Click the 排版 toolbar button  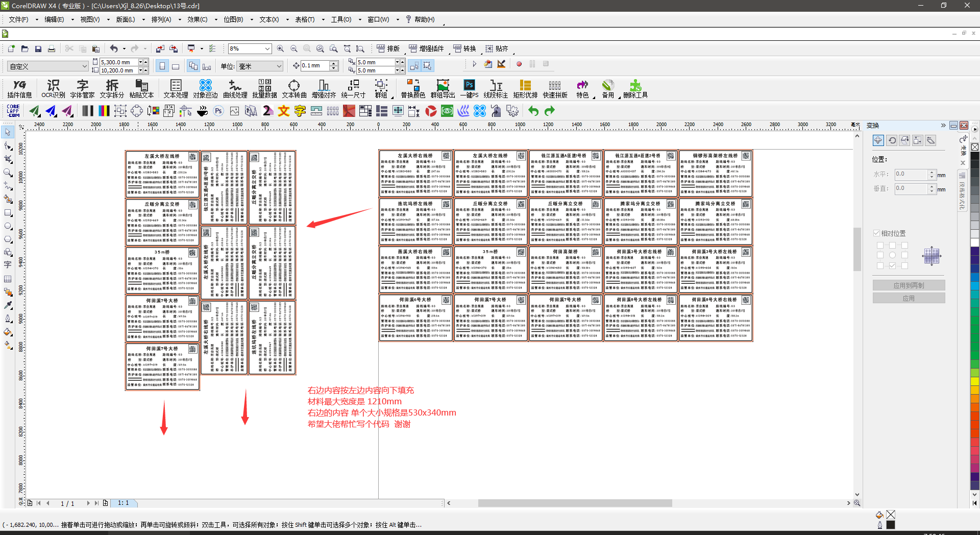[x=388, y=48]
